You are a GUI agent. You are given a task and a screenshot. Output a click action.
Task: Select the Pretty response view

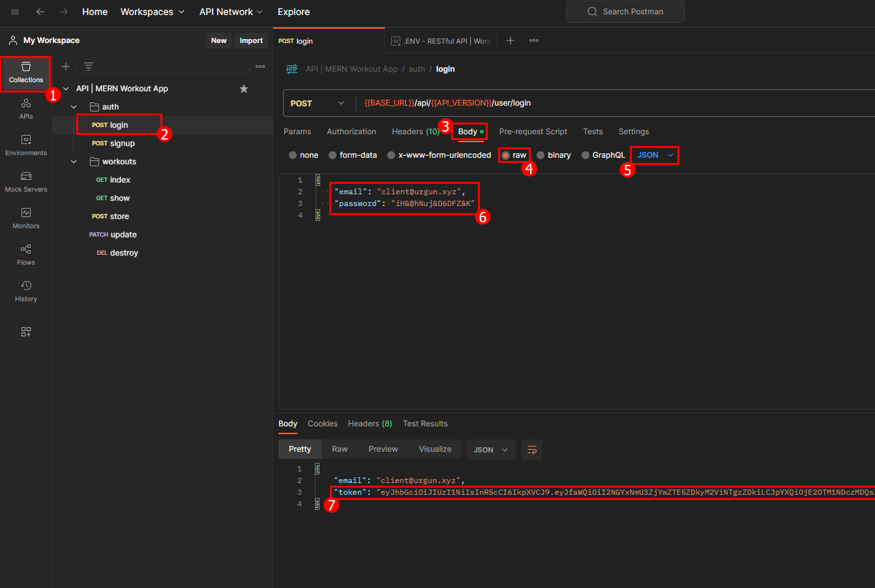pyautogui.click(x=300, y=449)
